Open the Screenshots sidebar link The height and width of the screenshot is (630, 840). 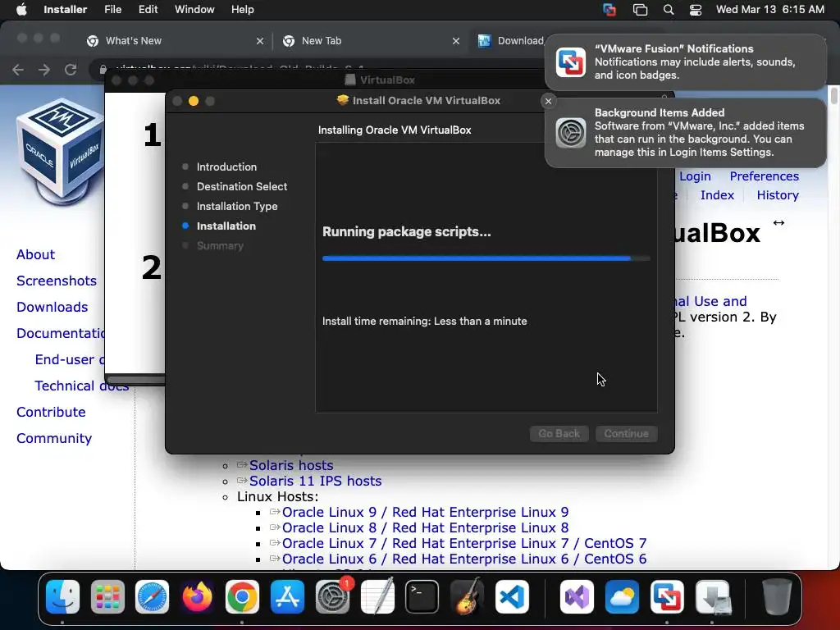(57, 281)
